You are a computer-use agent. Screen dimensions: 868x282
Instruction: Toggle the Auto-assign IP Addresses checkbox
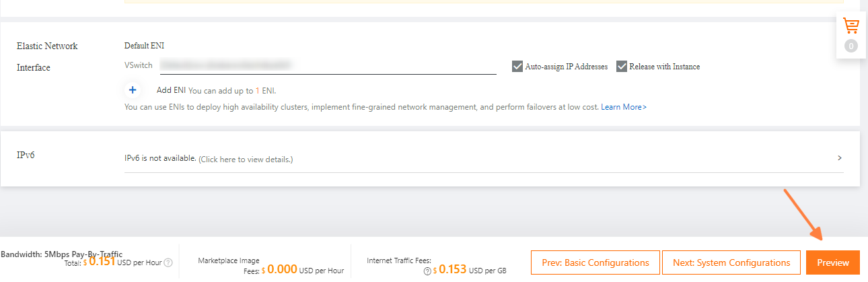[x=517, y=67]
